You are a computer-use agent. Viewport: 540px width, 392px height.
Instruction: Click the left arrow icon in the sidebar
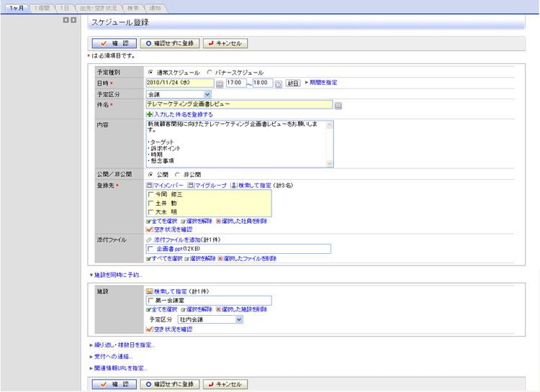tap(66, 20)
